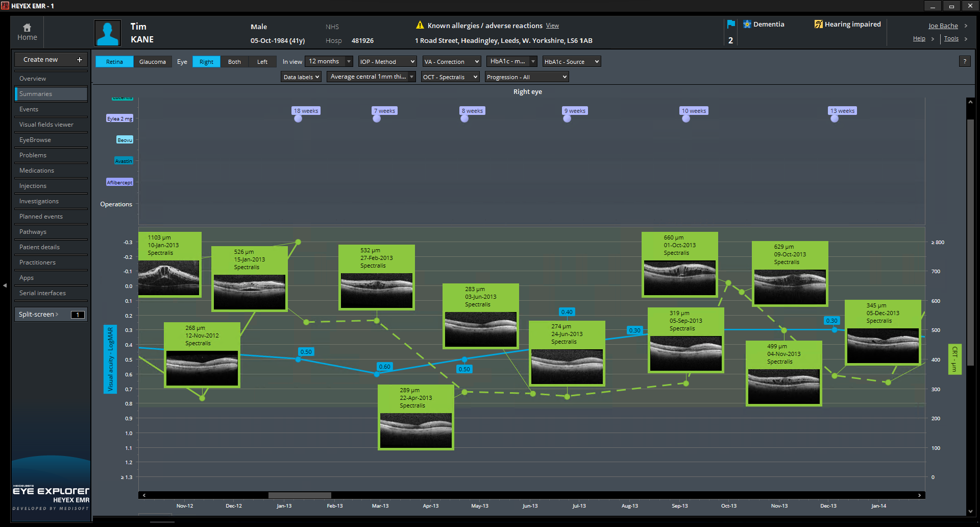Viewport: 980px width, 527px height.
Task: Click the Dementia alert icon
Action: click(x=747, y=25)
